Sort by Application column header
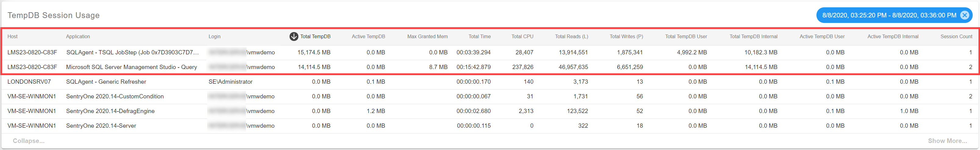Image resolution: width=980 pixels, height=150 pixels. click(78, 37)
